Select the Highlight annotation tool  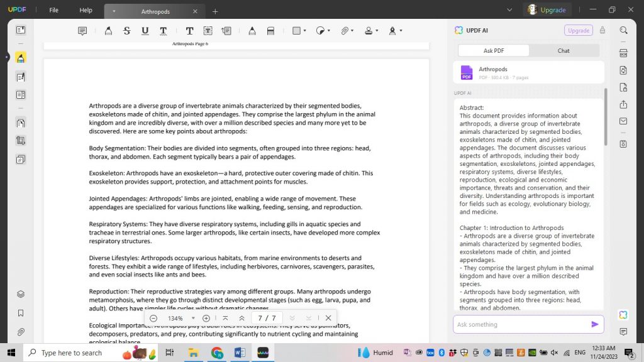[x=108, y=30]
